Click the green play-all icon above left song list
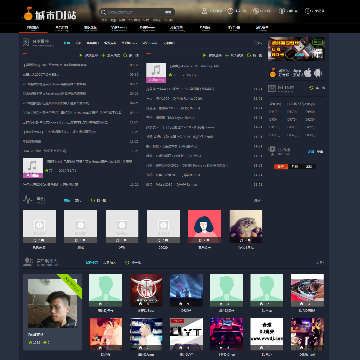Image resolution: width=360 pixels, height=360 pixels. (81, 55)
